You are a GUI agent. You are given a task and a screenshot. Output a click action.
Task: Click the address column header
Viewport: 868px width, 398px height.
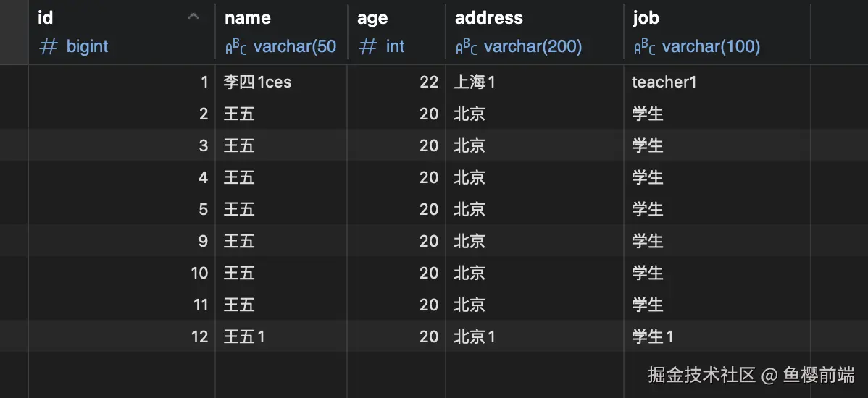click(x=488, y=18)
